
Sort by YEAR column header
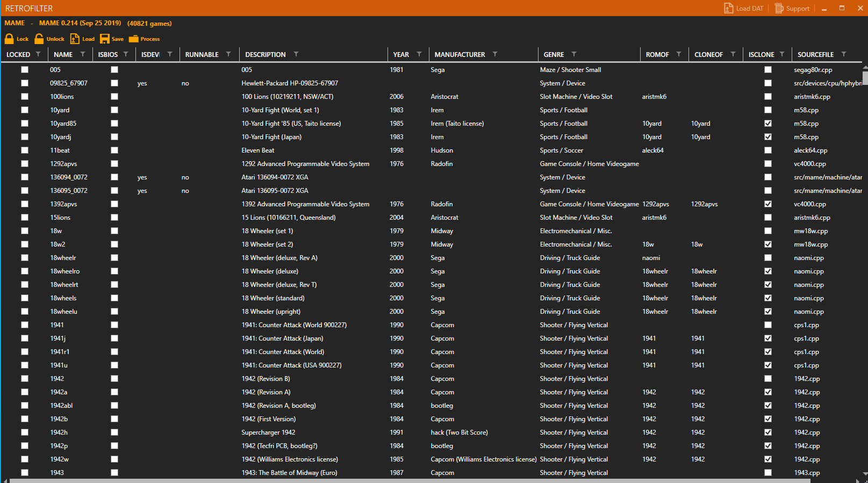click(401, 55)
